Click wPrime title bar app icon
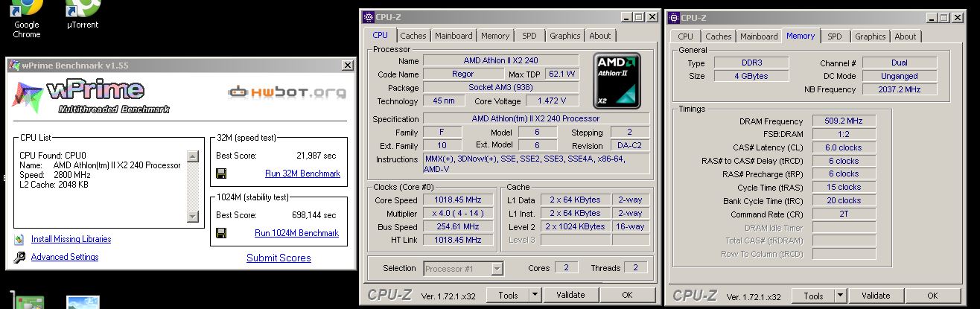Image resolution: width=980 pixels, height=309 pixels. click(14, 66)
